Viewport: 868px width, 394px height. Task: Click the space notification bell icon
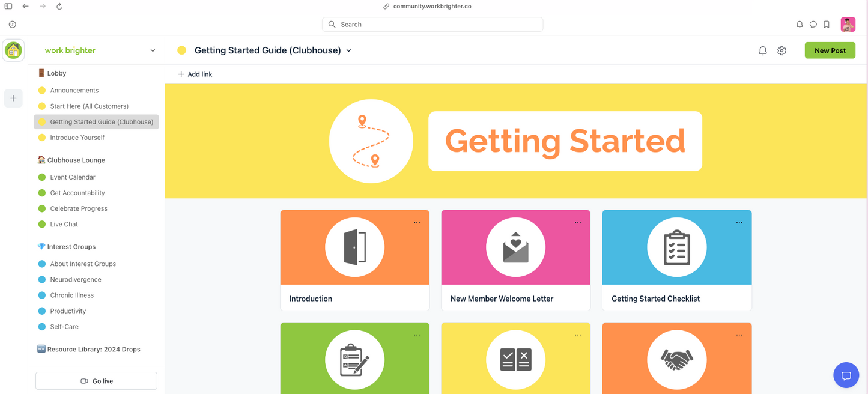[x=763, y=51]
